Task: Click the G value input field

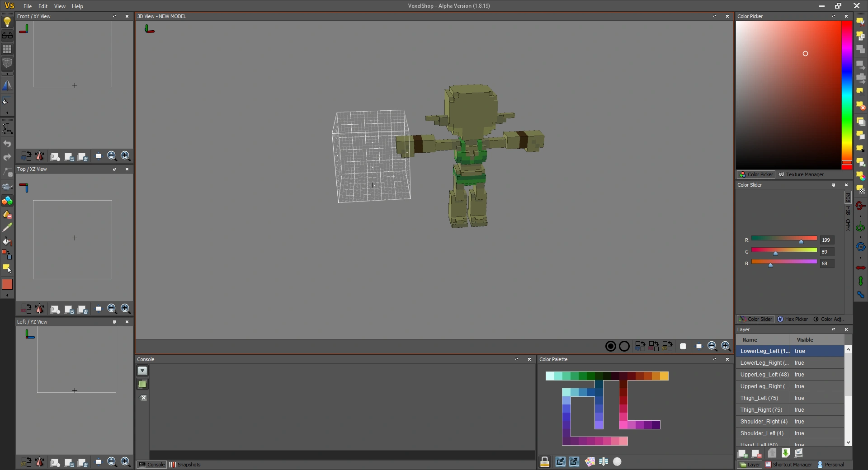Action: pyautogui.click(x=827, y=252)
